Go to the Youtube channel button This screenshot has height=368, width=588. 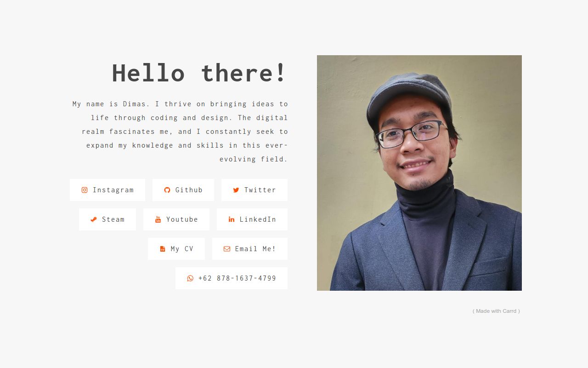(176, 219)
